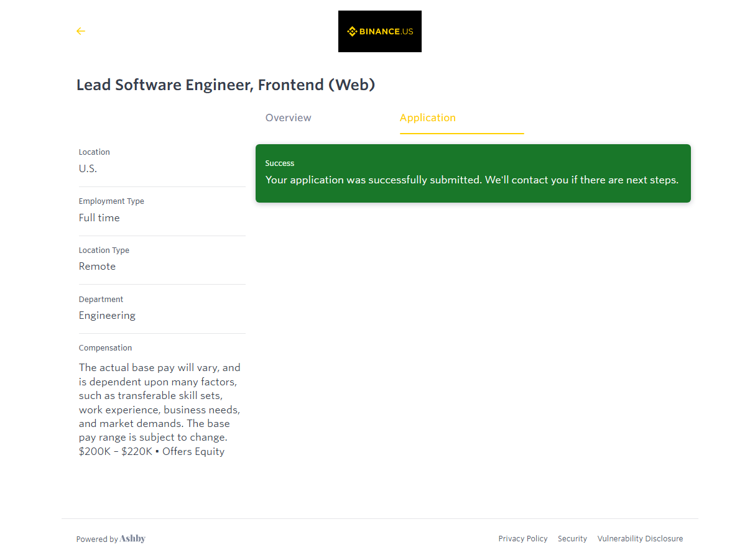Click the Ashby logo in footer
The width and height of the screenshot is (750, 560).
(x=132, y=539)
